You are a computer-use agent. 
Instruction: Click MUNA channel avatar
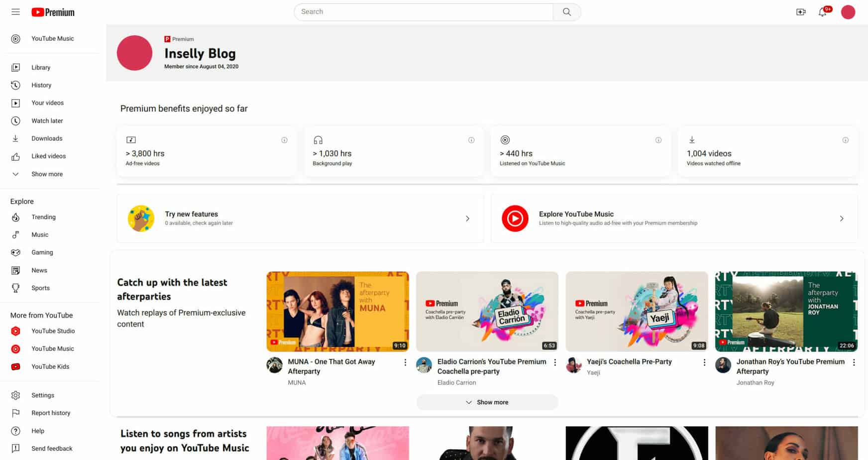[274, 365]
